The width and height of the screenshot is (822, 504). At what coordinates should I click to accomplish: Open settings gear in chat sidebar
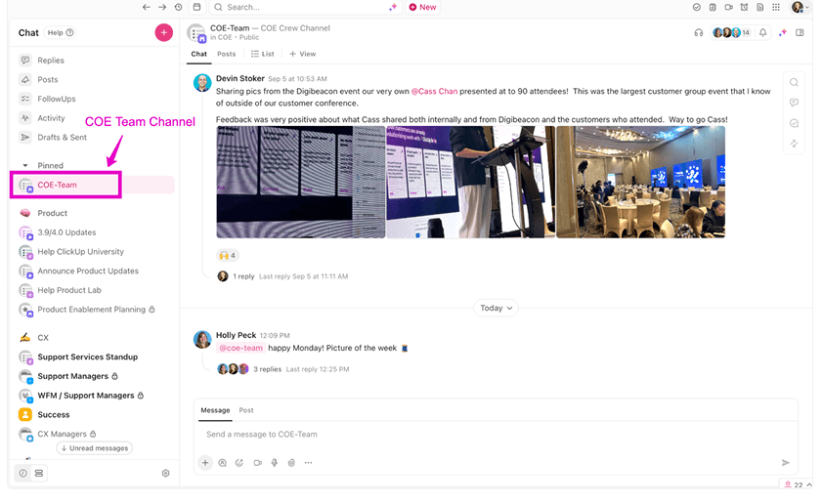tap(165, 473)
